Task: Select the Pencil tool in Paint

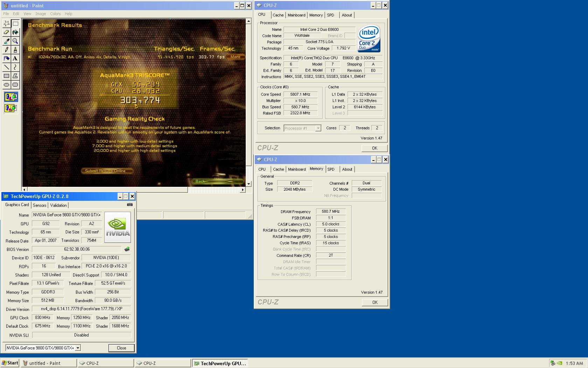Action: (x=7, y=50)
